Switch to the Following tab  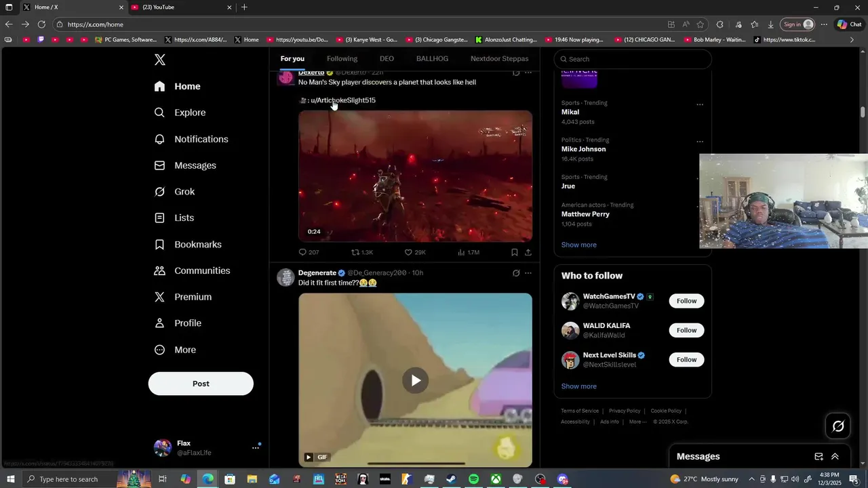342,59
